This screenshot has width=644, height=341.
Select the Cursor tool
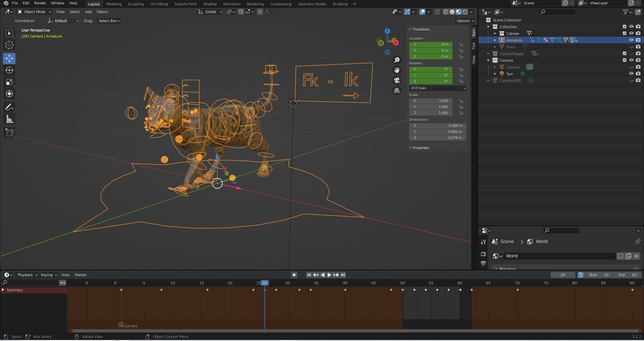[9, 45]
